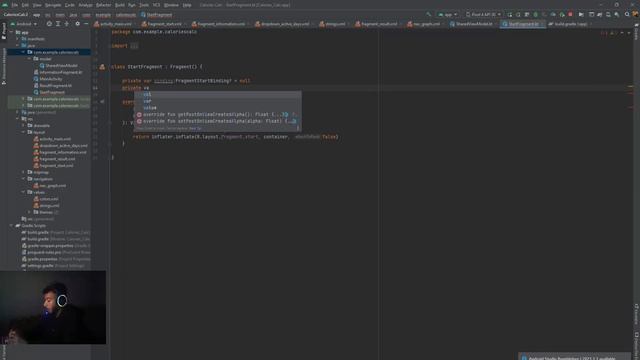640x360 pixels.
Task: Switch to the SharedViewModel.kt editor tab
Action: pyautogui.click(x=471, y=24)
